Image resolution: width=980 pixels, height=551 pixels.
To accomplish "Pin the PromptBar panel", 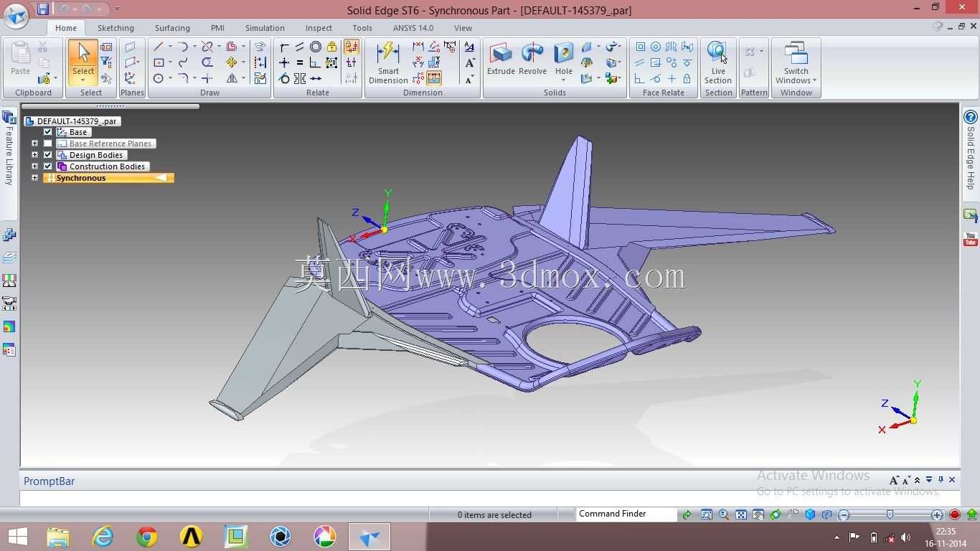I will pos(941,480).
